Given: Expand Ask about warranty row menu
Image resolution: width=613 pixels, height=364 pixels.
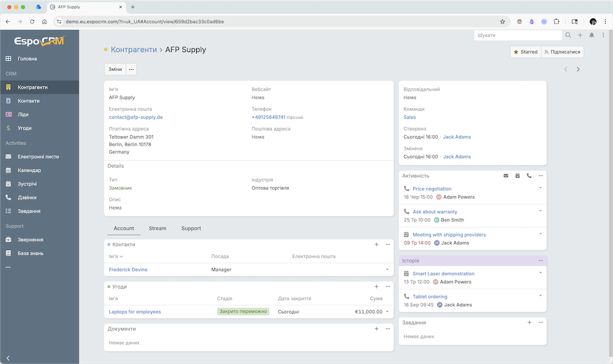Looking at the screenshot, I should click(x=540, y=211).
